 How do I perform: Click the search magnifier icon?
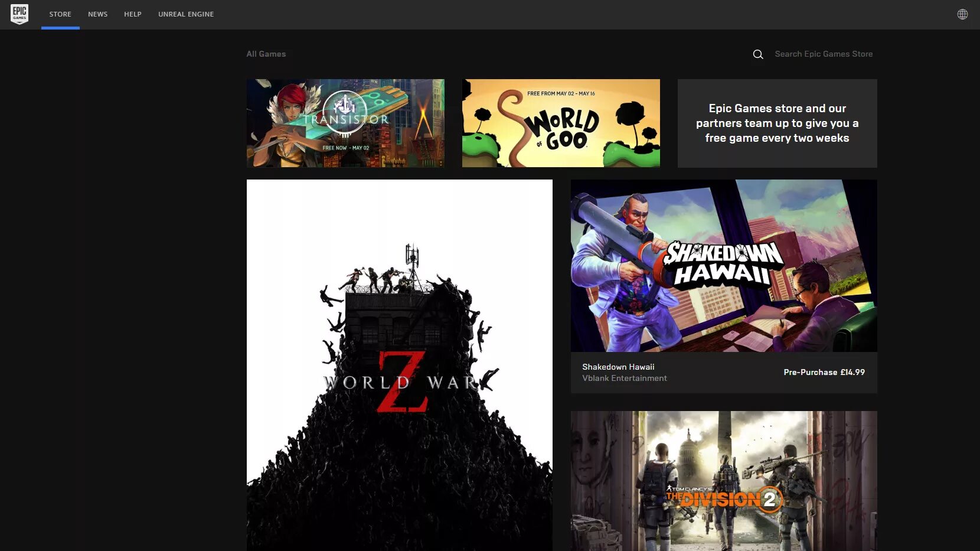pyautogui.click(x=758, y=54)
